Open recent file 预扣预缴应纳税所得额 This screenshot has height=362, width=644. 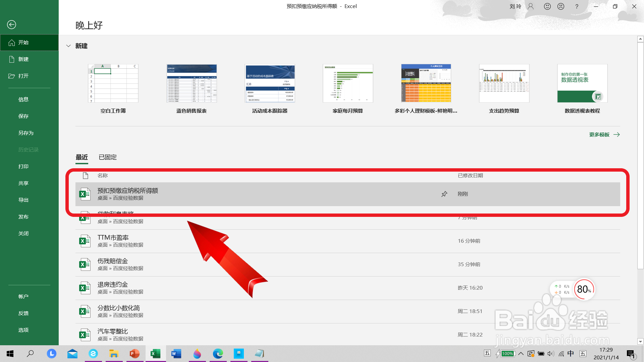pos(347,194)
